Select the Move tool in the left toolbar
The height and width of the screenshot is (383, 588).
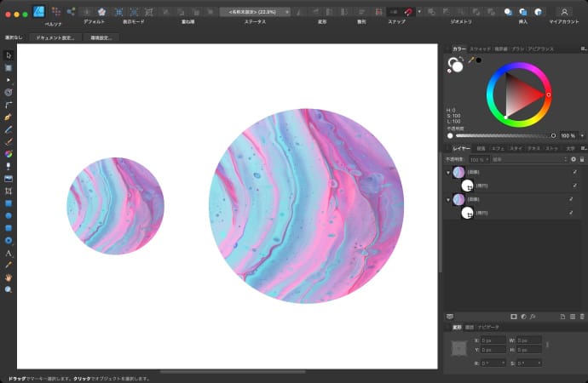coord(9,55)
